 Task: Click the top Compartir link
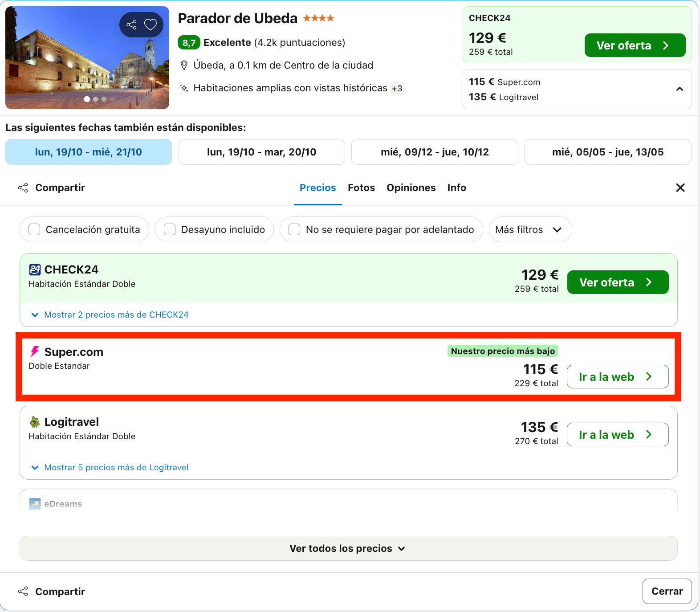[60, 188]
